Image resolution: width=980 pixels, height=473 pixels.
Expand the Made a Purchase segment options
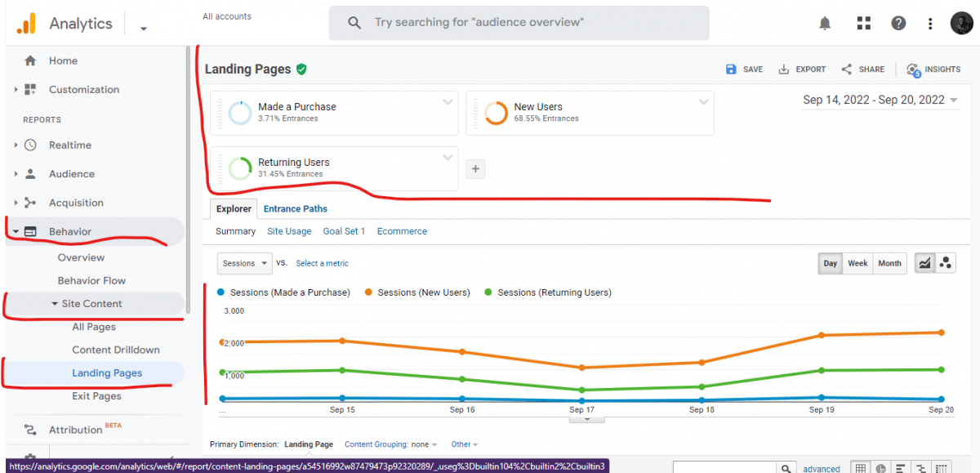click(447, 101)
